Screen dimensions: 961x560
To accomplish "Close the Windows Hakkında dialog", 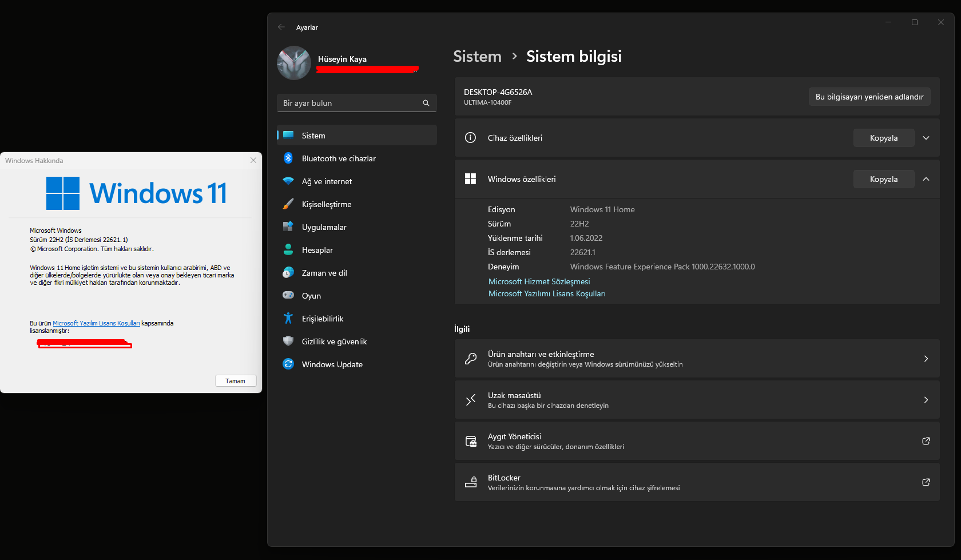I will [253, 160].
